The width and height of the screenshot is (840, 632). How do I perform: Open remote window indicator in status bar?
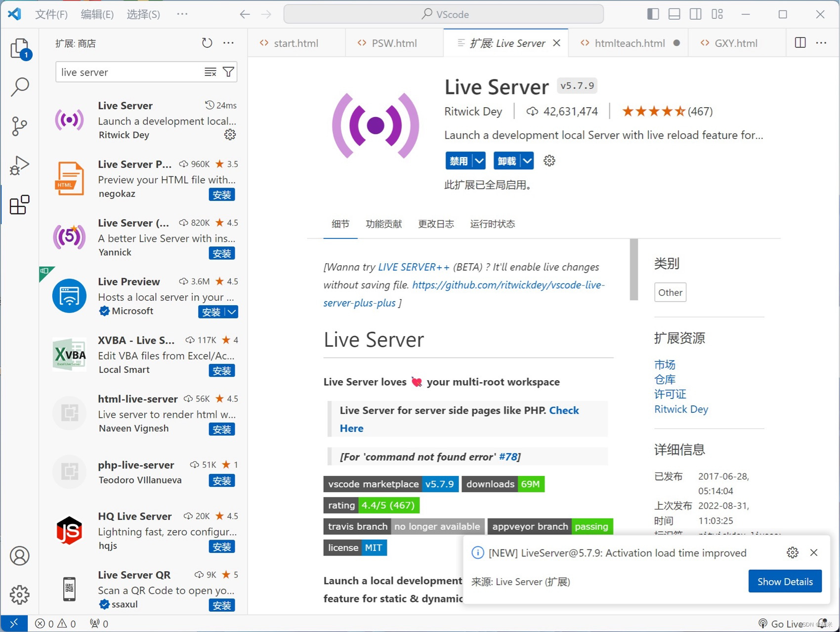click(14, 624)
